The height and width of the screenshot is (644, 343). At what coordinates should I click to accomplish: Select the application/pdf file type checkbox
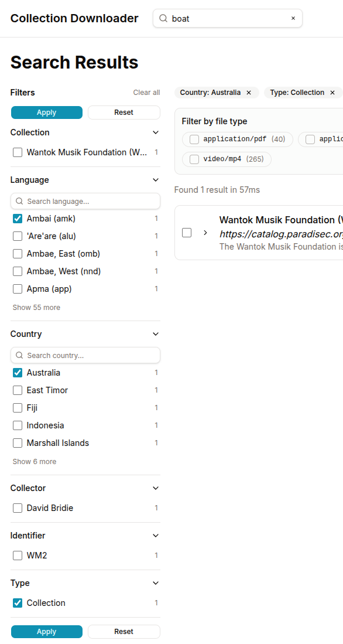point(194,139)
